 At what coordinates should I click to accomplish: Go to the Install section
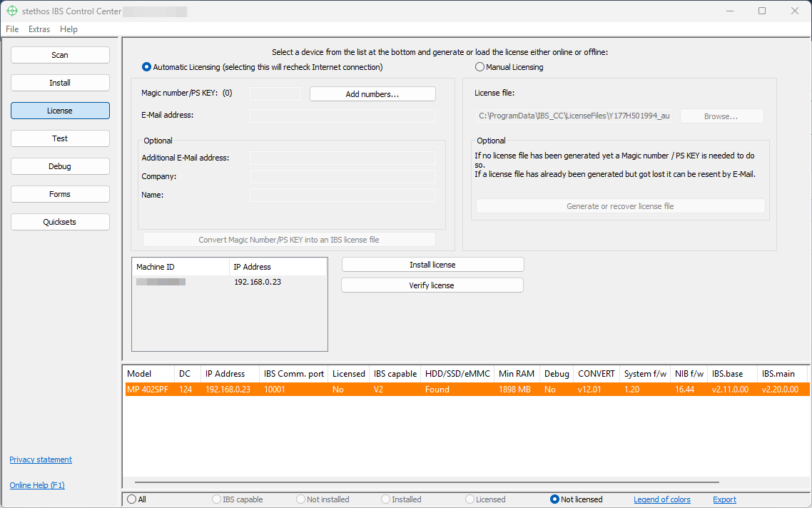(x=60, y=83)
